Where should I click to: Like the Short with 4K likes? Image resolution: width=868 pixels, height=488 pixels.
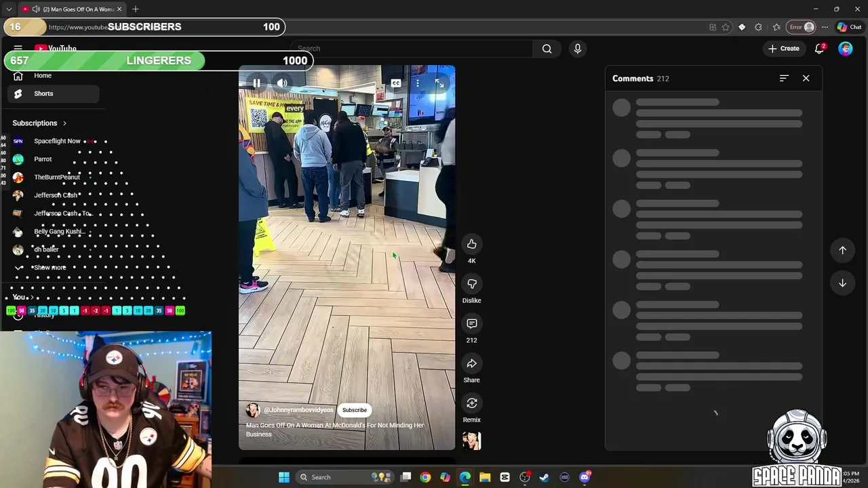(472, 245)
